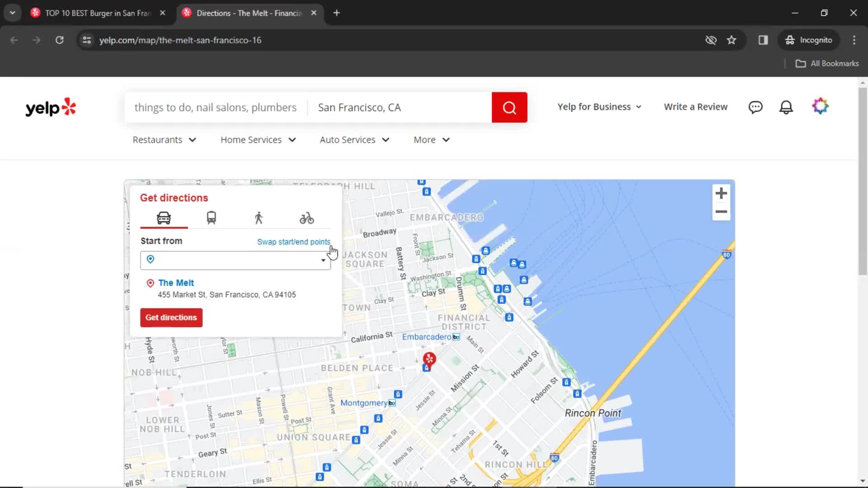Viewport: 868px width, 488px height.
Task: Open the browser side panel icon
Action: coord(763,40)
